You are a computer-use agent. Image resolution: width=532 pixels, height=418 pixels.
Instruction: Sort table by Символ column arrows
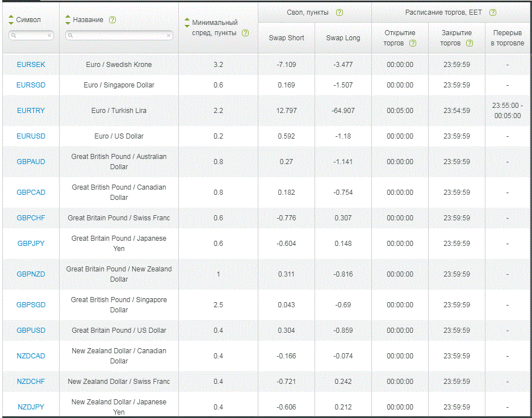11,20
